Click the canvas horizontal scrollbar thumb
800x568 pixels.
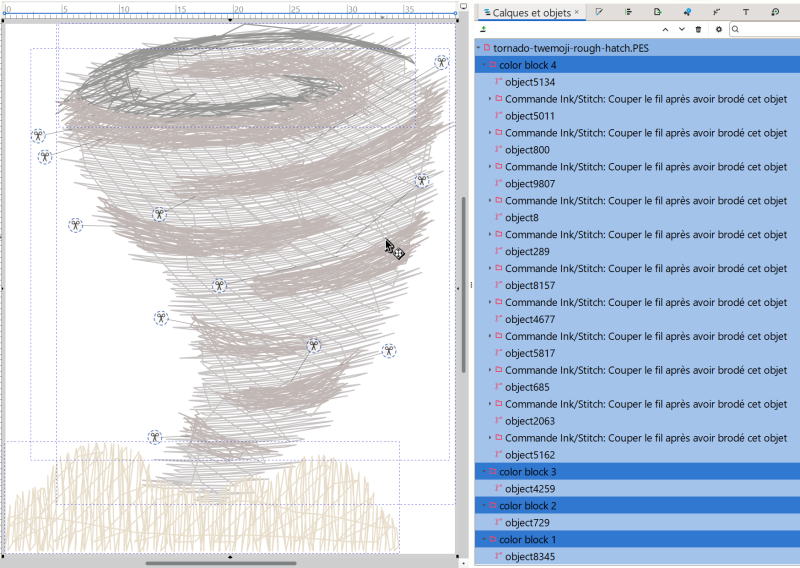(x=221, y=563)
